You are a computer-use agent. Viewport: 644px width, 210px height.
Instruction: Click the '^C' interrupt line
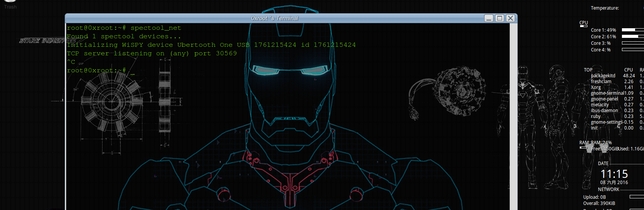coord(71,62)
